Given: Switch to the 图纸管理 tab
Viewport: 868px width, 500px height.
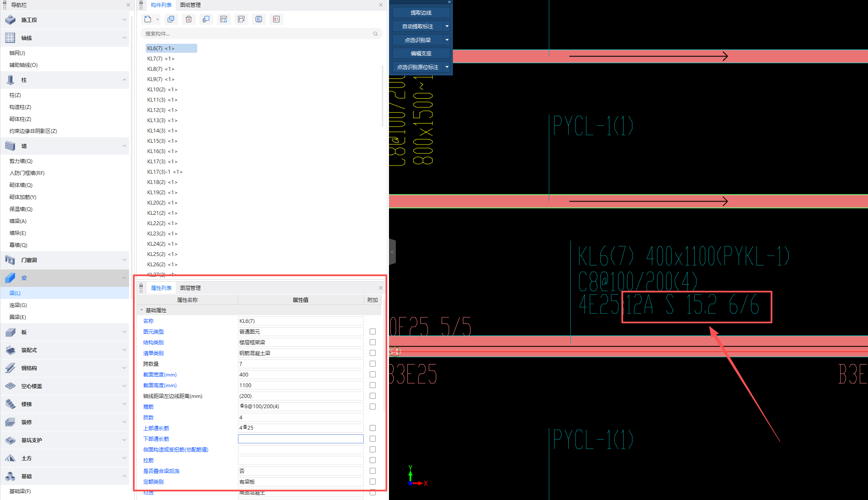Looking at the screenshot, I should click(190, 5).
